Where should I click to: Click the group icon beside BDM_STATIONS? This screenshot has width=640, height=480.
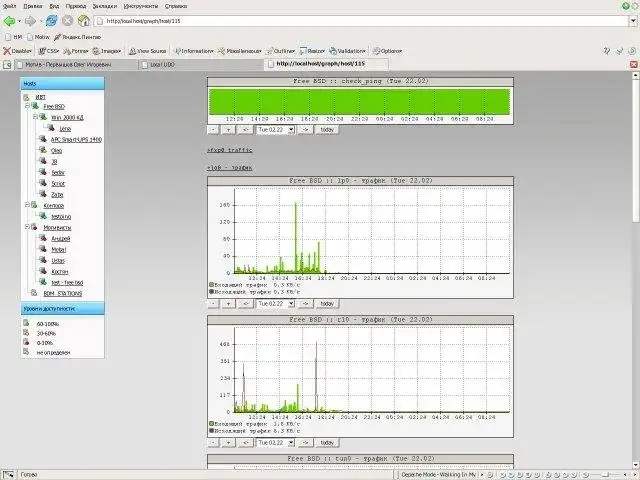pyautogui.click(x=34, y=293)
